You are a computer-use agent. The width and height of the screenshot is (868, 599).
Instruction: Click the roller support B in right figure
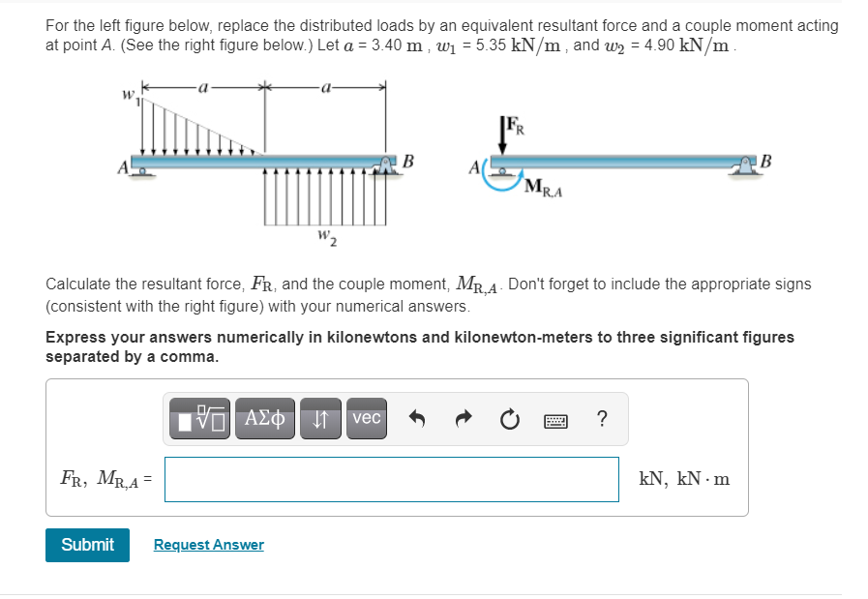743,165
